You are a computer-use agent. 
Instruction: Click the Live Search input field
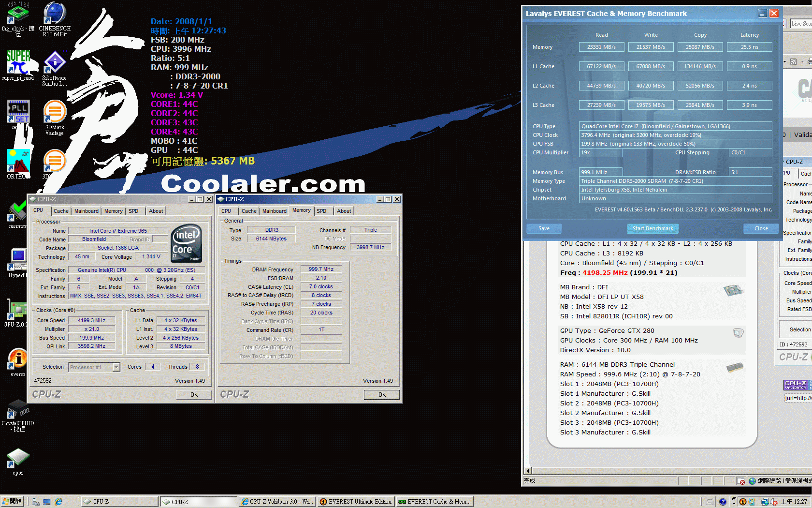801,24
